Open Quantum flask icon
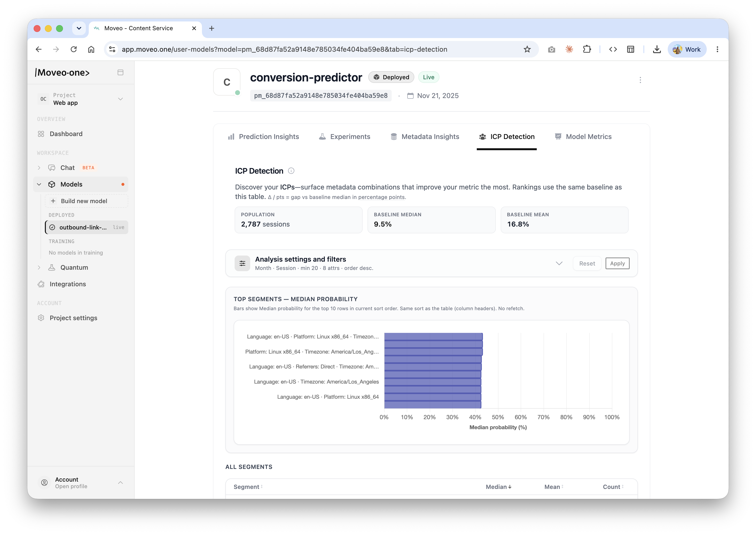 pyautogui.click(x=52, y=267)
